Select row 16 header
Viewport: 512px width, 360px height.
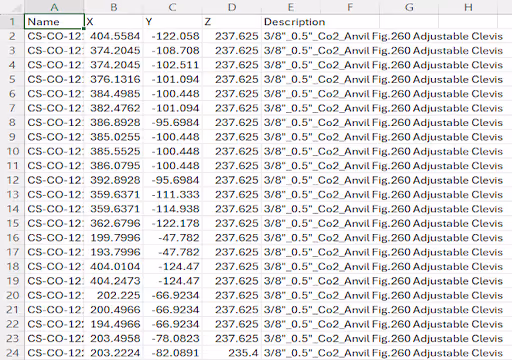pos(12,238)
